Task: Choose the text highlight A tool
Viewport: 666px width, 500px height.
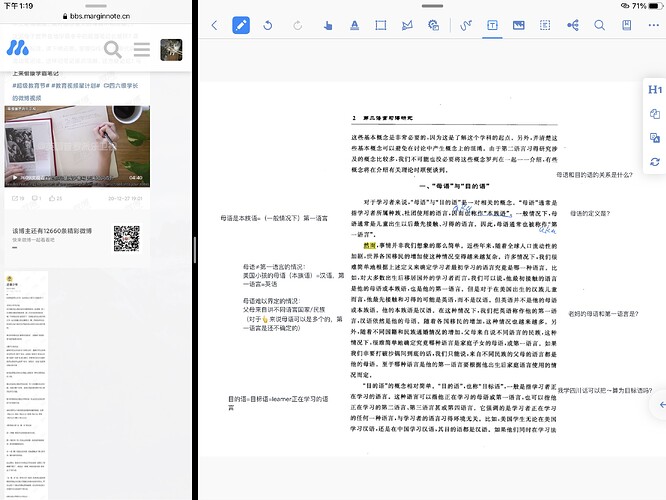Action: pyautogui.click(x=354, y=25)
